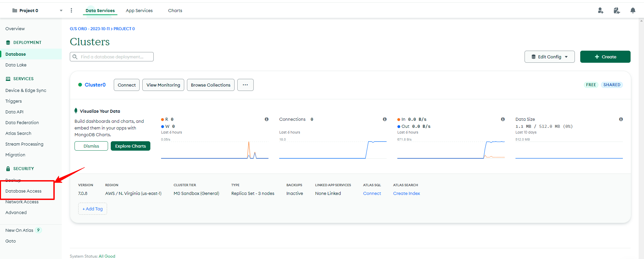Image resolution: width=644 pixels, height=259 pixels.
Task: Open Database Access in the sidebar
Action: point(23,191)
